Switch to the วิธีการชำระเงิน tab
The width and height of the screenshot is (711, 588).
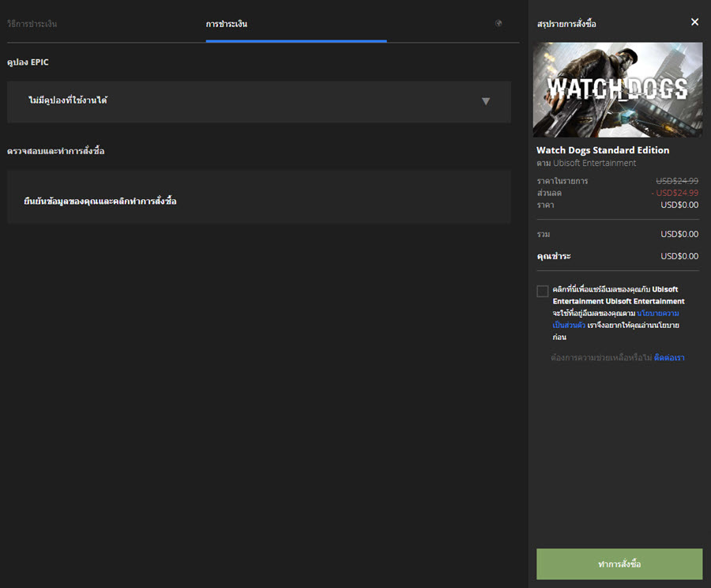(x=32, y=24)
